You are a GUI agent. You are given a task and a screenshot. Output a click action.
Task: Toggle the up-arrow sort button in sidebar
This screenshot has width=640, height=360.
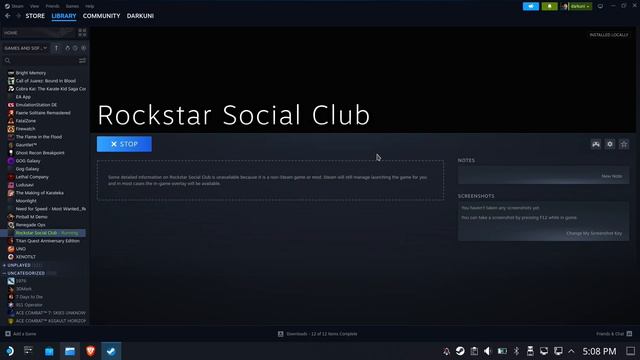(x=56, y=48)
